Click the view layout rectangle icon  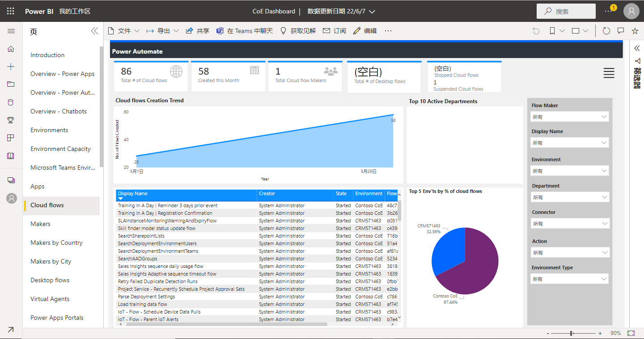pyautogui.click(x=576, y=31)
